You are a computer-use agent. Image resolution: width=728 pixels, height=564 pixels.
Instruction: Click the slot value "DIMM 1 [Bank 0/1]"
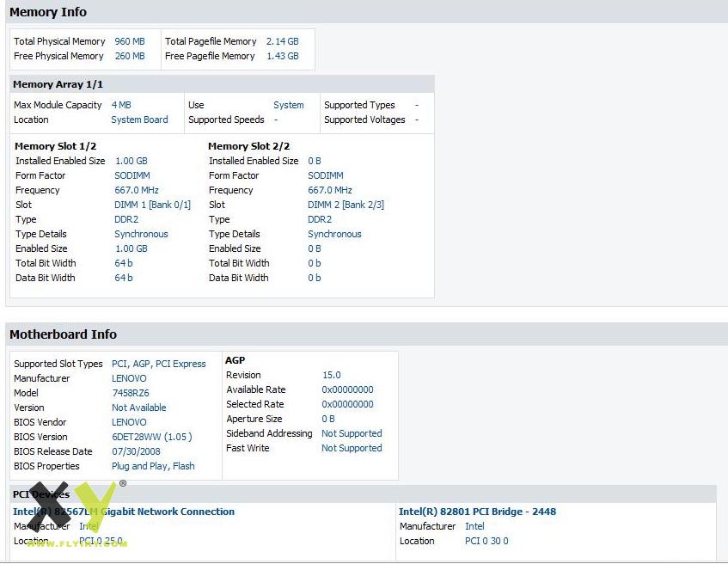pos(152,205)
